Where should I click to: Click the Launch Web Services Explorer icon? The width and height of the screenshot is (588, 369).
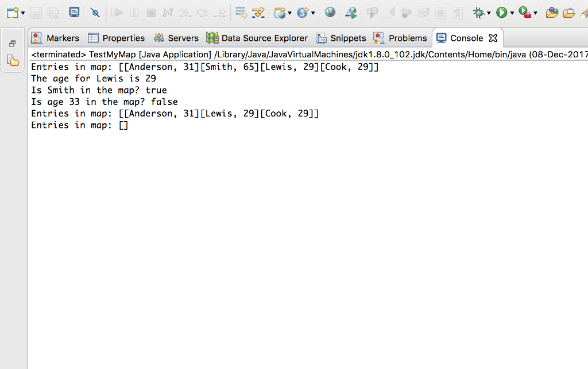pyautogui.click(x=351, y=13)
